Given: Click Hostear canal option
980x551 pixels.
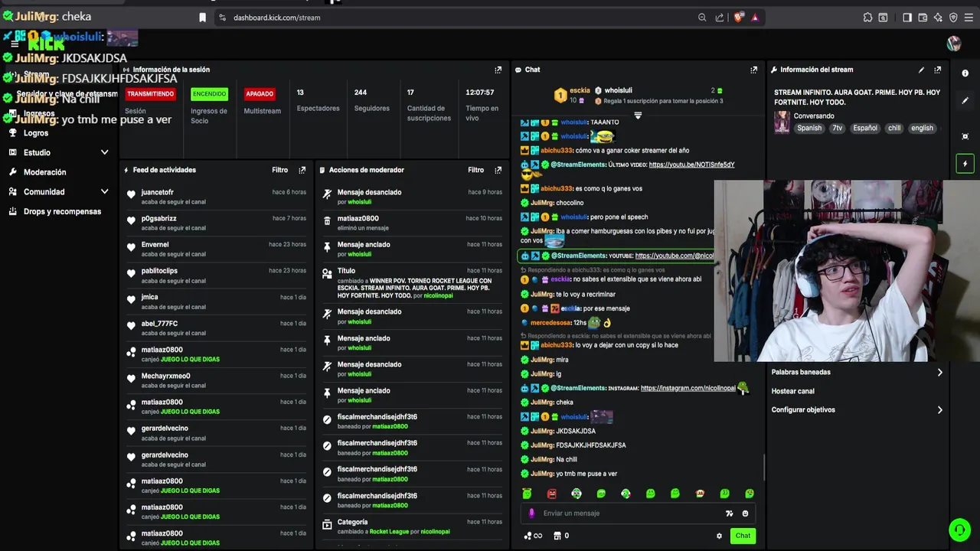Looking at the screenshot, I should [792, 391].
